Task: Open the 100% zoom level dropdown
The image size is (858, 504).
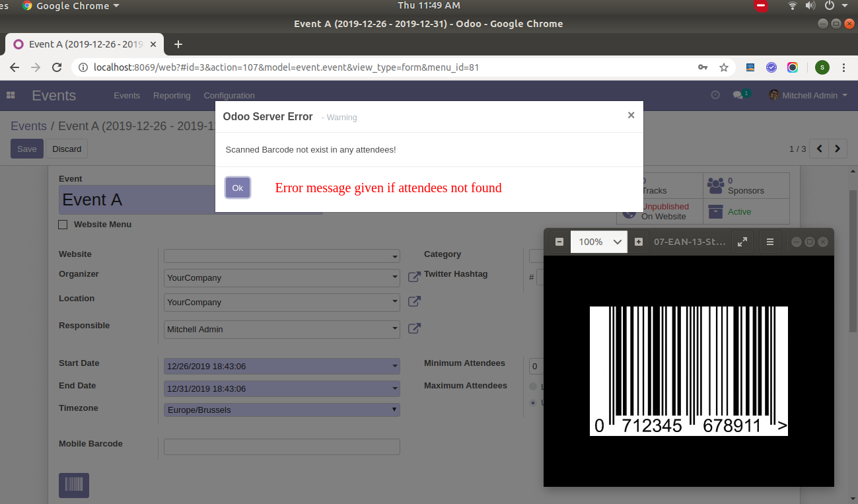Action: [599, 242]
